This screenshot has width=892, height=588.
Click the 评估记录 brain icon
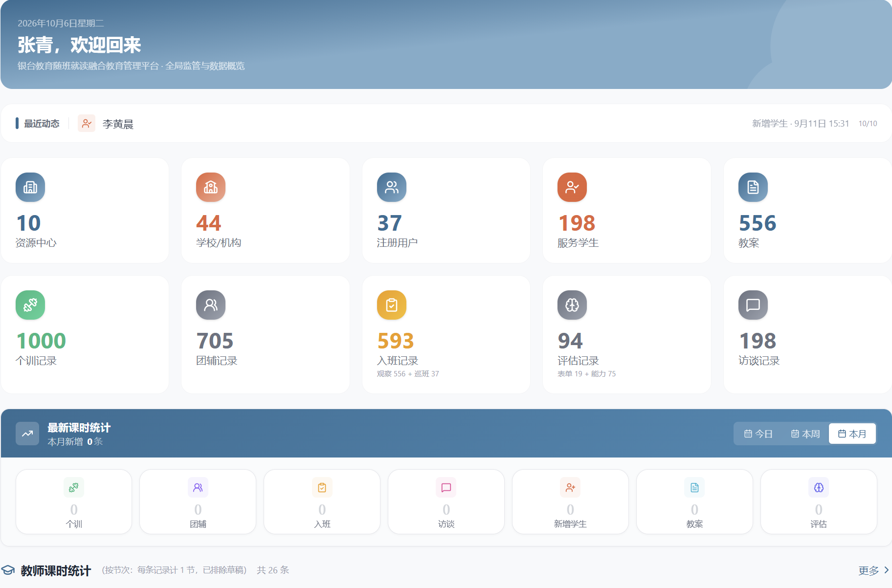tap(572, 305)
